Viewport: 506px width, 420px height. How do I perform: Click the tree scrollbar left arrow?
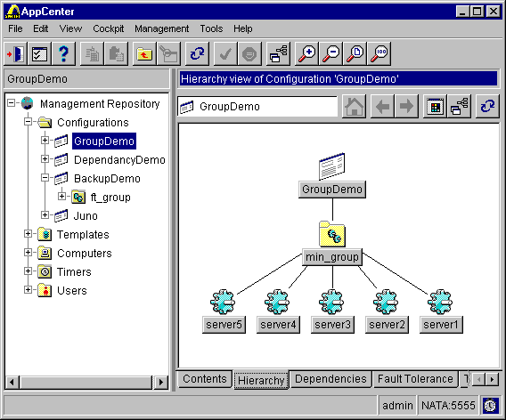click(x=12, y=383)
